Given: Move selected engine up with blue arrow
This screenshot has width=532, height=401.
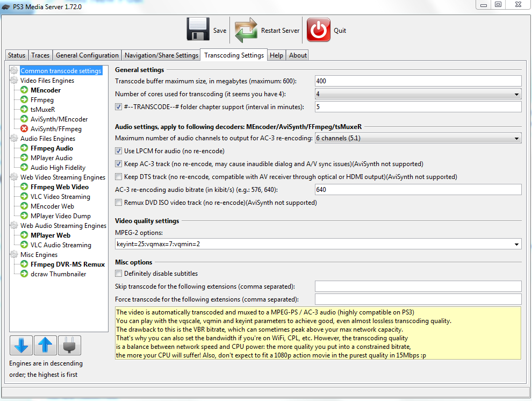Looking at the screenshot, I should tap(46, 345).
